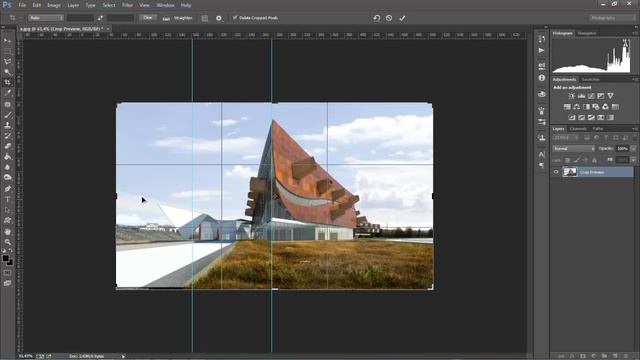Click the Crop Preview layer thumbnail
Image resolution: width=640 pixels, height=360 pixels.
click(x=570, y=172)
